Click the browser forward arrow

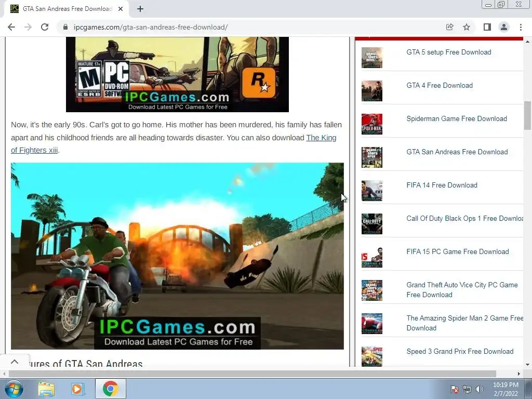click(x=28, y=27)
